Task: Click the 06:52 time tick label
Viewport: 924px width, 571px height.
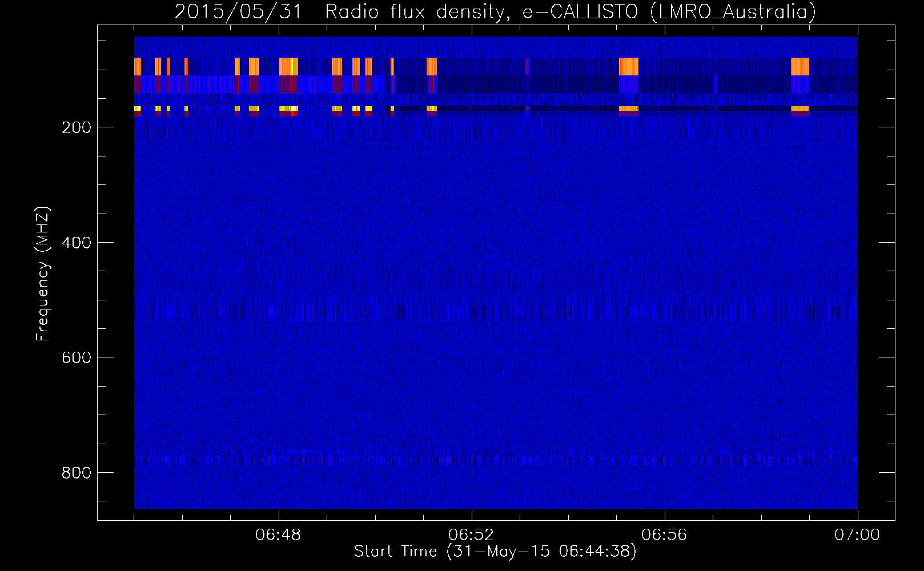Action: pos(471,535)
